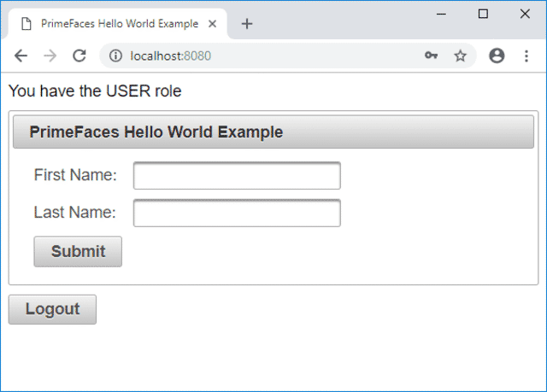Click the 'First Name:' label

pyautogui.click(x=75, y=174)
